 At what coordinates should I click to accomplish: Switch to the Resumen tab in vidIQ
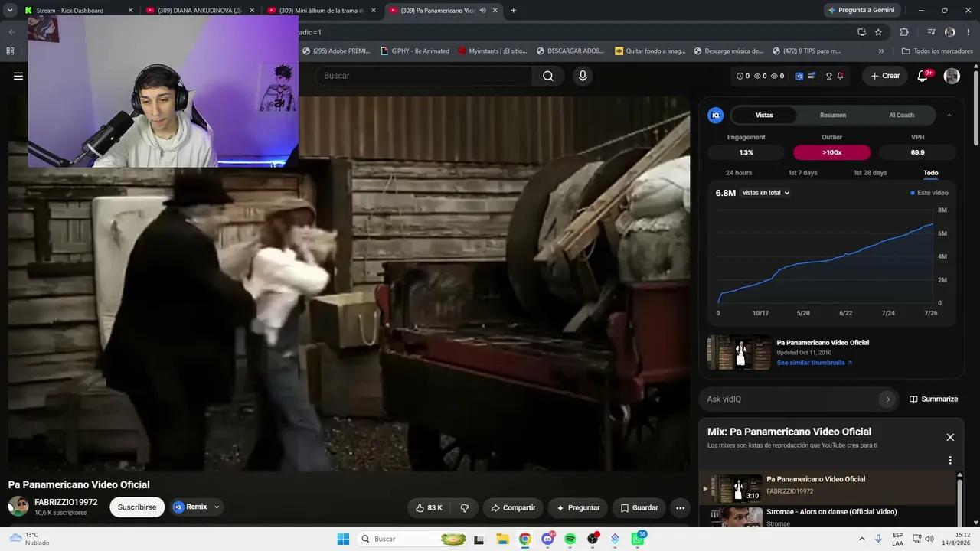833,116
